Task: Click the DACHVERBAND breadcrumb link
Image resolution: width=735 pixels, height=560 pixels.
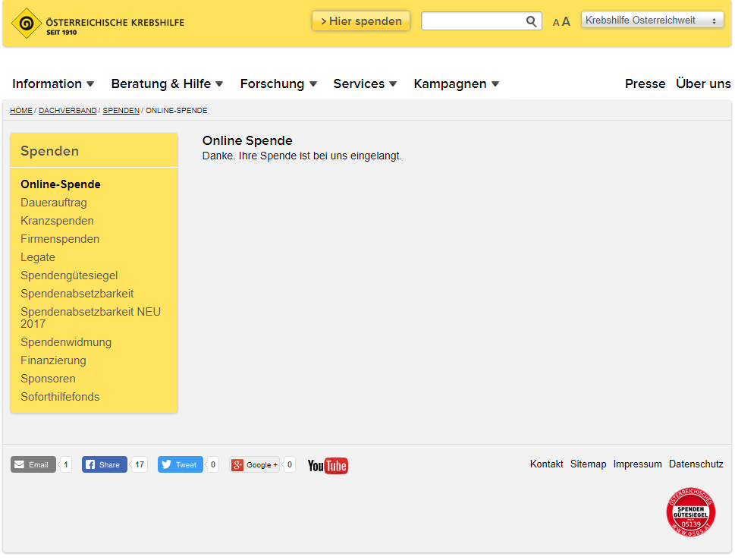Action: tap(68, 111)
